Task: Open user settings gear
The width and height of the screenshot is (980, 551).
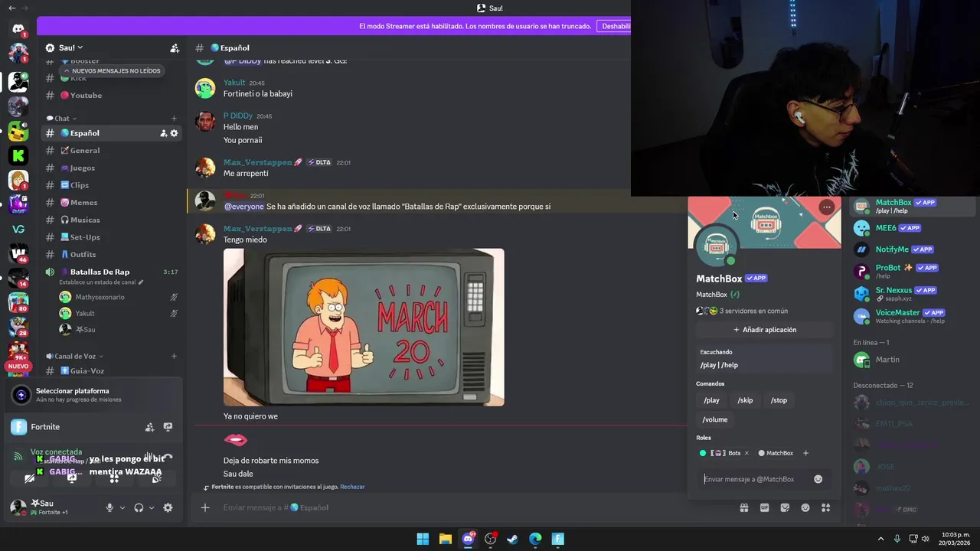Action: click(168, 507)
